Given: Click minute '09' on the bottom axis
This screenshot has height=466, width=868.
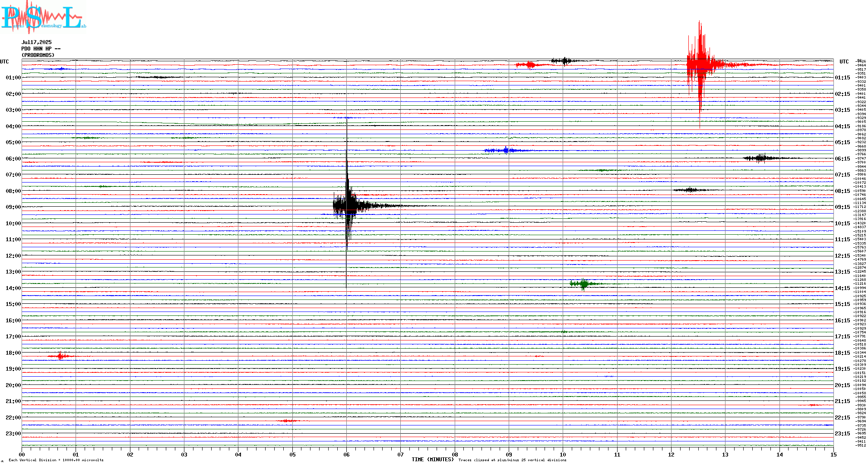Looking at the screenshot, I should pyautogui.click(x=509, y=454).
